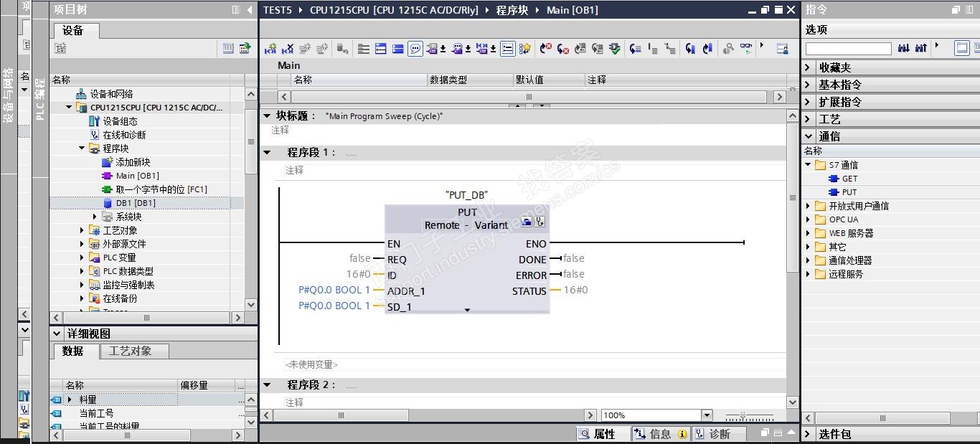Collapse the 程序块 tree node

pos(82,148)
